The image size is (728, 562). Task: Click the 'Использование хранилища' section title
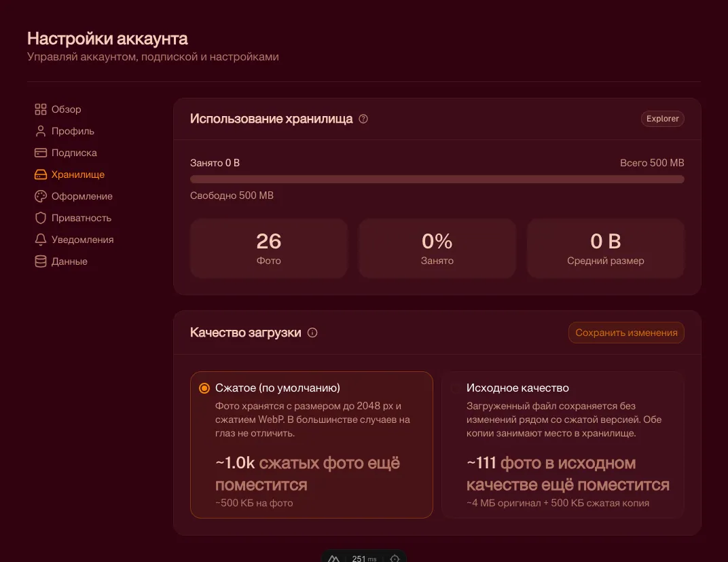click(271, 119)
